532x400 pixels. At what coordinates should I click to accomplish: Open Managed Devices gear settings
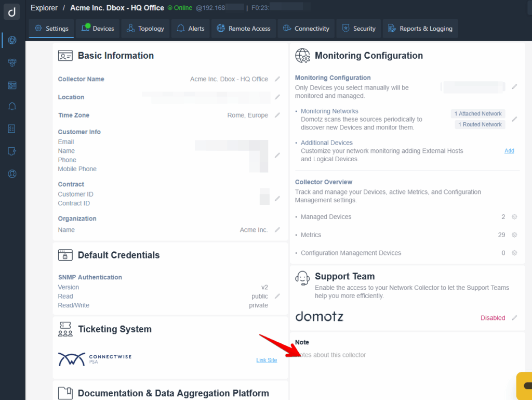coord(514,217)
